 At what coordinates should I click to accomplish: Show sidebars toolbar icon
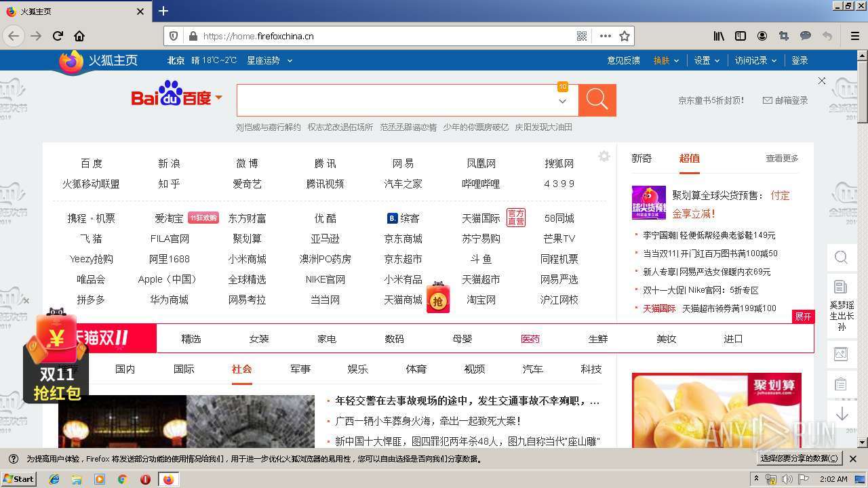741,36
